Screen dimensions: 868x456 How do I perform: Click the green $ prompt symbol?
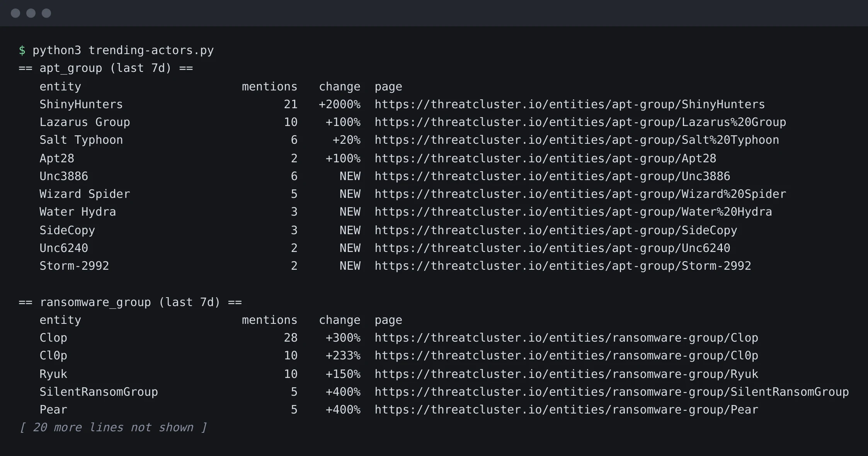[x=22, y=50]
